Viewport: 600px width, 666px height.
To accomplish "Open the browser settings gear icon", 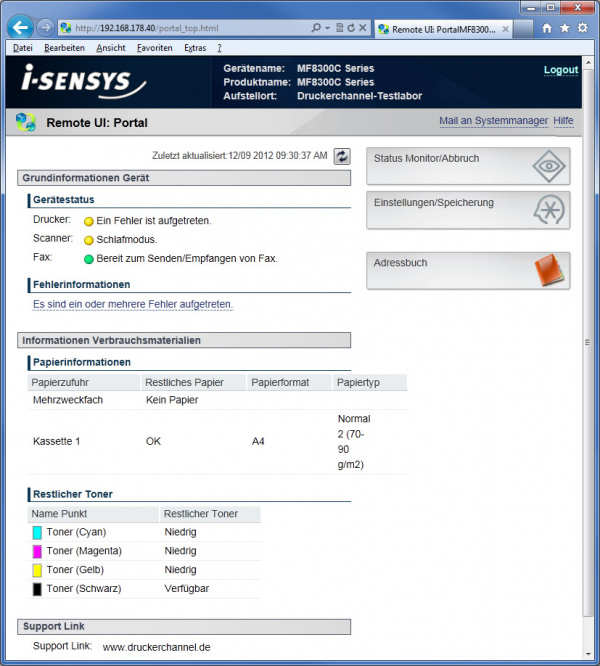I will (582, 28).
